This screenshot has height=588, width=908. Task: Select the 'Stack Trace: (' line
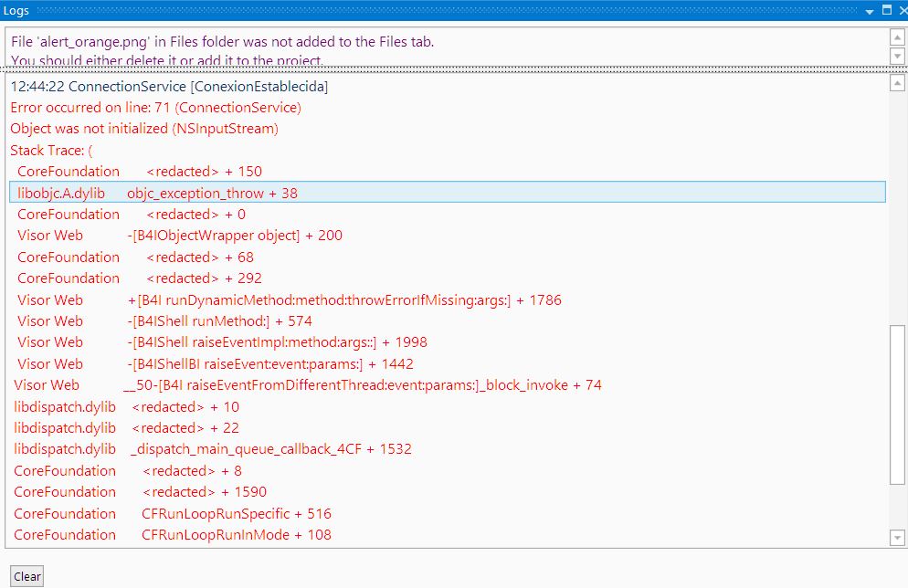coord(448,151)
